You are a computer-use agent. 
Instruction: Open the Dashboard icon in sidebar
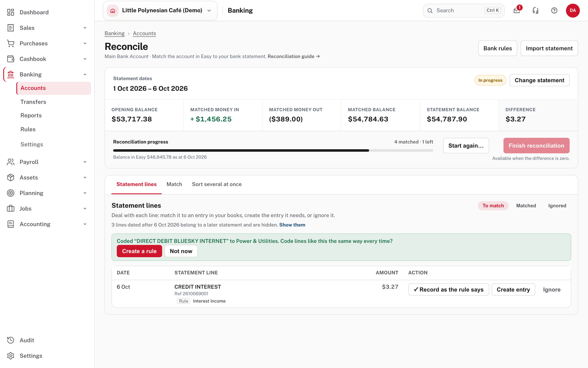(10, 12)
